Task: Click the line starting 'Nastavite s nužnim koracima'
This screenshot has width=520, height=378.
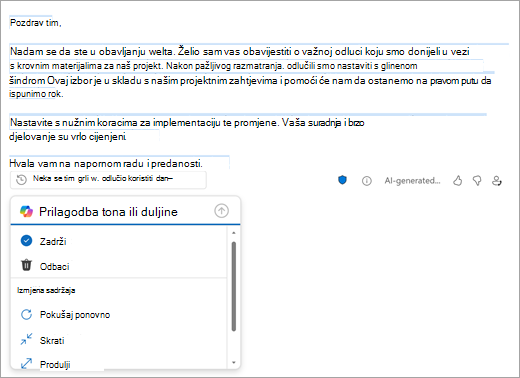Action: [x=187, y=123]
